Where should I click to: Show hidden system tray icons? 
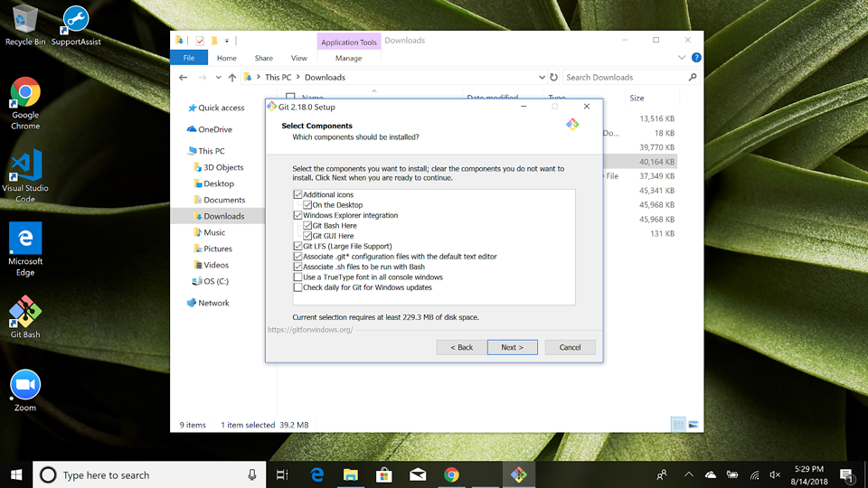click(689, 474)
